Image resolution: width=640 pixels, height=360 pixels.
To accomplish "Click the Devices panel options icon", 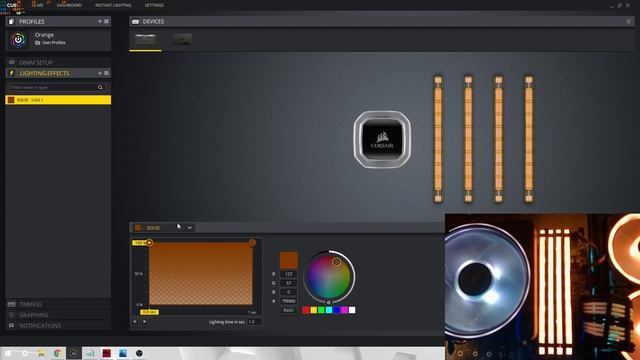I will [x=629, y=21].
